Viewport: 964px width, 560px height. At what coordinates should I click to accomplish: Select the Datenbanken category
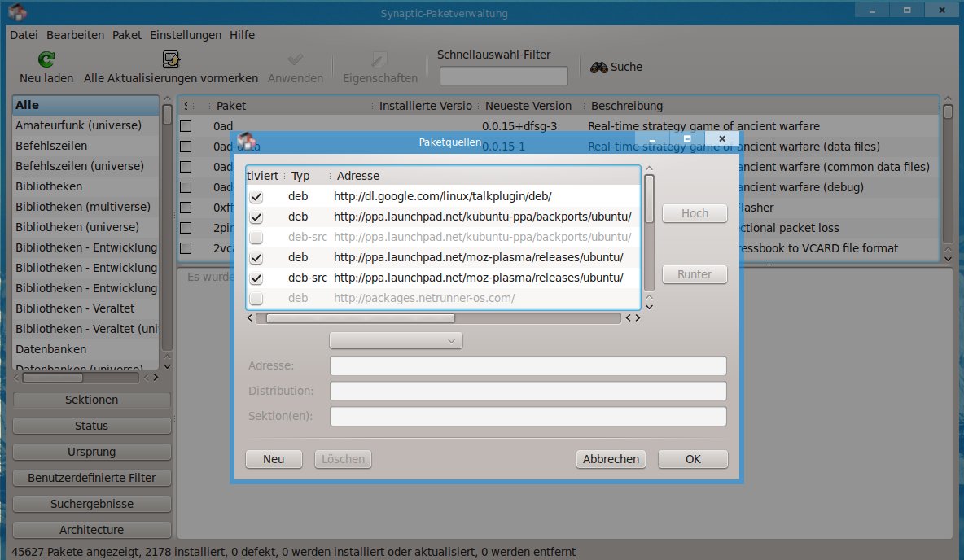coord(85,349)
